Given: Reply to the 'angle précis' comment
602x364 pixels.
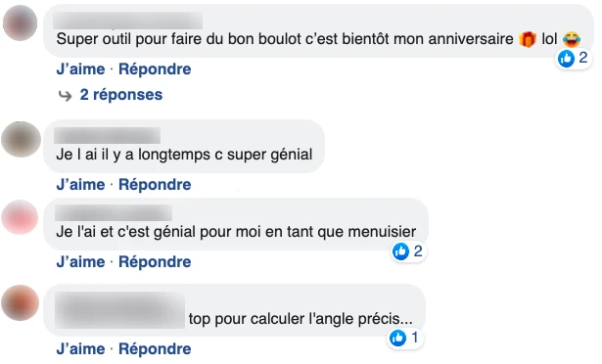Looking at the screenshot, I should (x=155, y=349).
